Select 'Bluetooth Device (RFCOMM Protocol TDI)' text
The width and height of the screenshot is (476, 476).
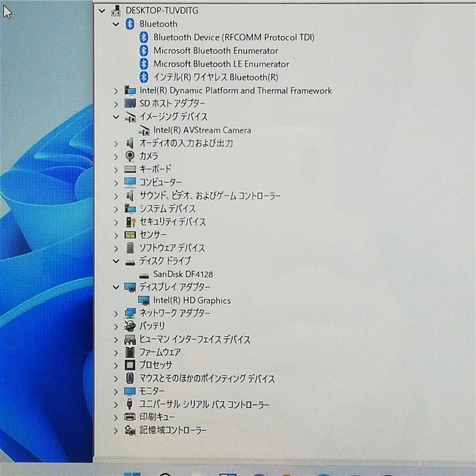point(234,37)
